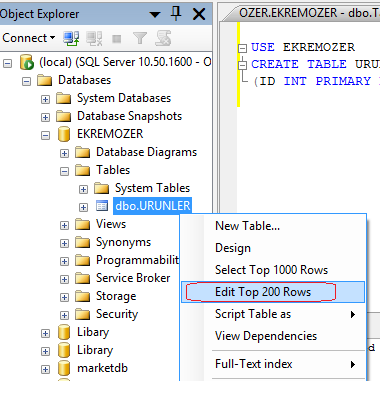
Task: Expand the System Databases folder
Action: click(x=45, y=99)
